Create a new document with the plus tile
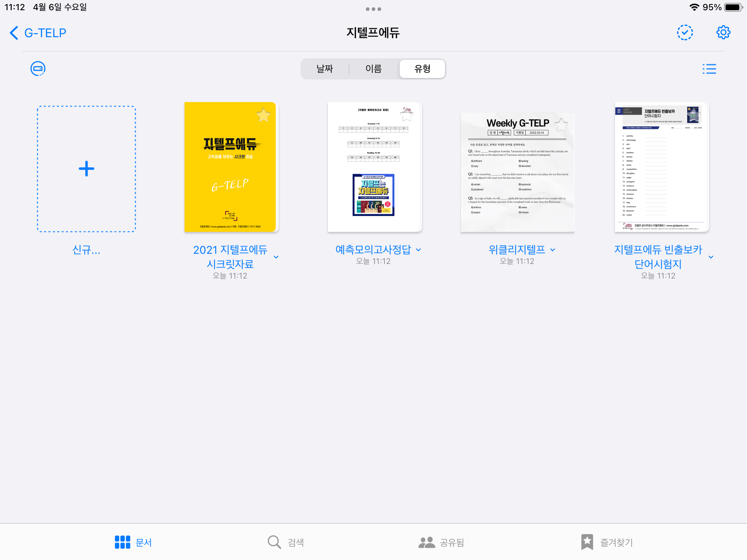747x560 pixels. [x=86, y=169]
